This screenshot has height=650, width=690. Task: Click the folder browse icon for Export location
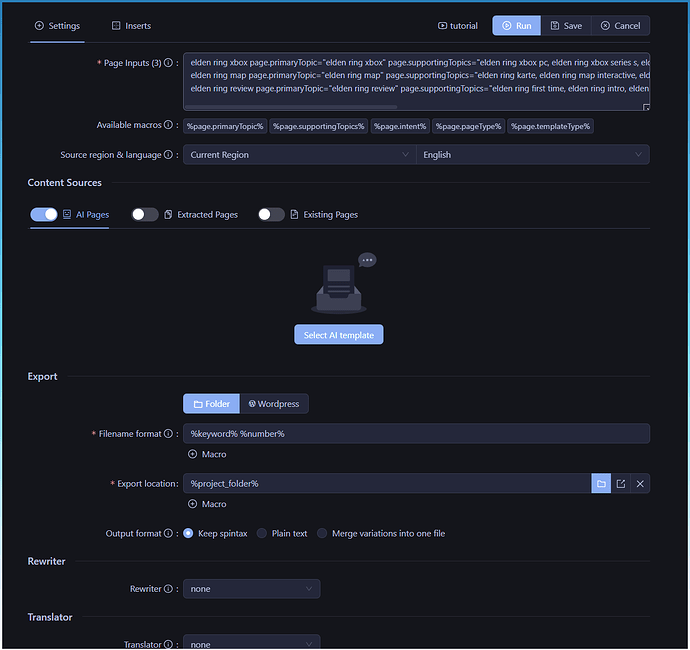(x=601, y=484)
